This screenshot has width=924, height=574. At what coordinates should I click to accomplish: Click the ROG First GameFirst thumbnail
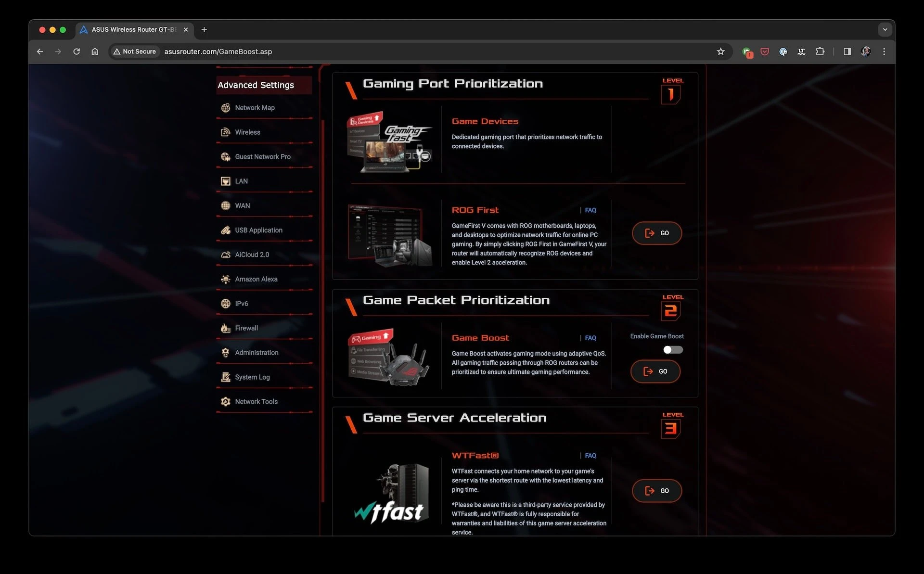tap(390, 235)
